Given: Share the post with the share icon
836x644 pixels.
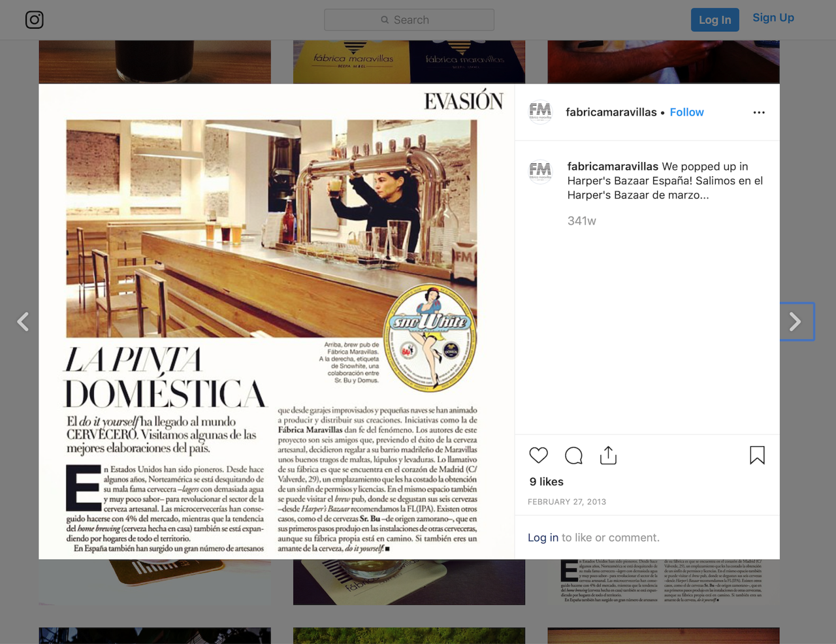Looking at the screenshot, I should point(608,455).
